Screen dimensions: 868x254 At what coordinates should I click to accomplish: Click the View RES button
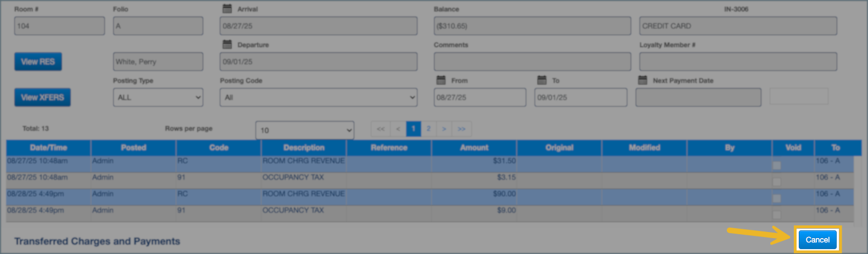[38, 62]
